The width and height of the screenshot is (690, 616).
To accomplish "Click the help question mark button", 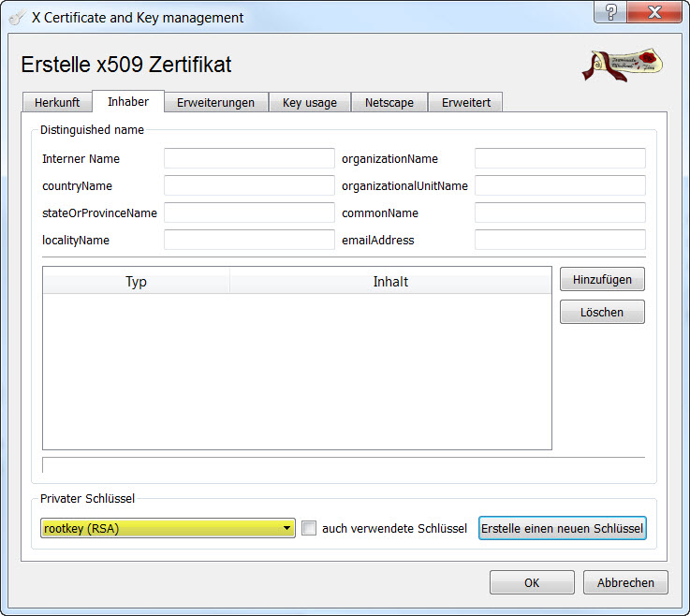I will click(x=610, y=13).
